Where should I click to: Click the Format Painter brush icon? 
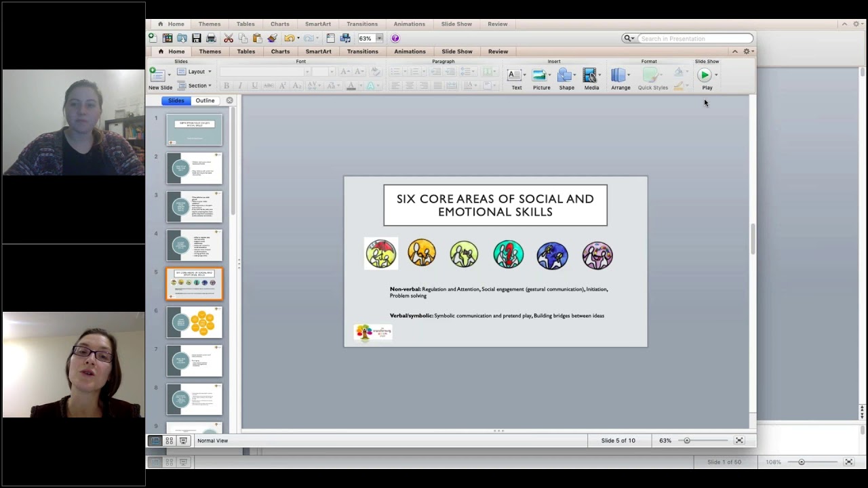(x=272, y=39)
